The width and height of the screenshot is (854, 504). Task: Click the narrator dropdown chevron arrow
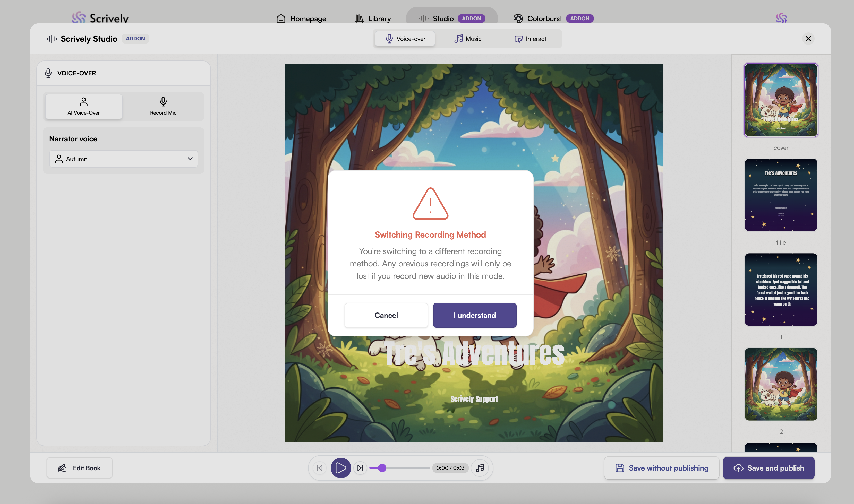[190, 159]
